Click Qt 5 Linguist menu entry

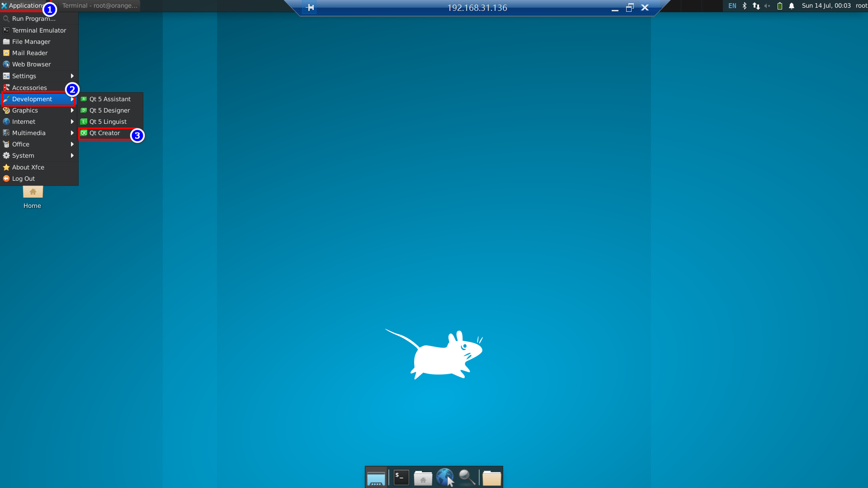point(108,122)
